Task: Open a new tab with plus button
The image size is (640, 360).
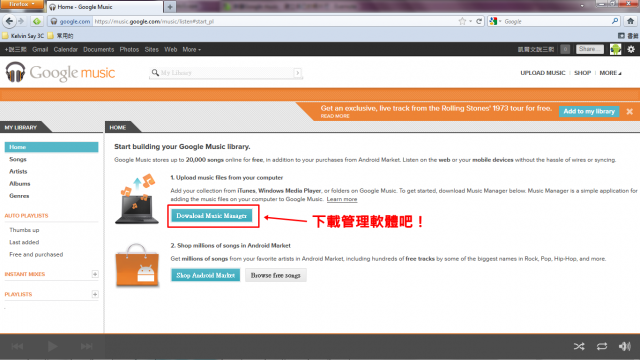Action: 170,7
